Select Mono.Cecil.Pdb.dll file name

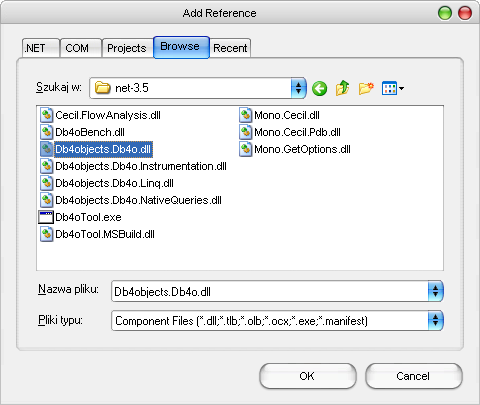click(x=297, y=132)
